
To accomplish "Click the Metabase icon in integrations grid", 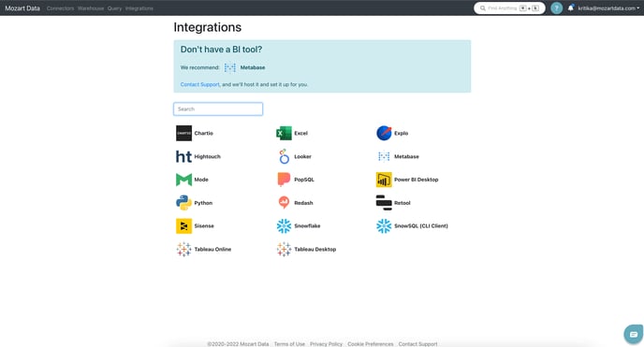I will (384, 156).
